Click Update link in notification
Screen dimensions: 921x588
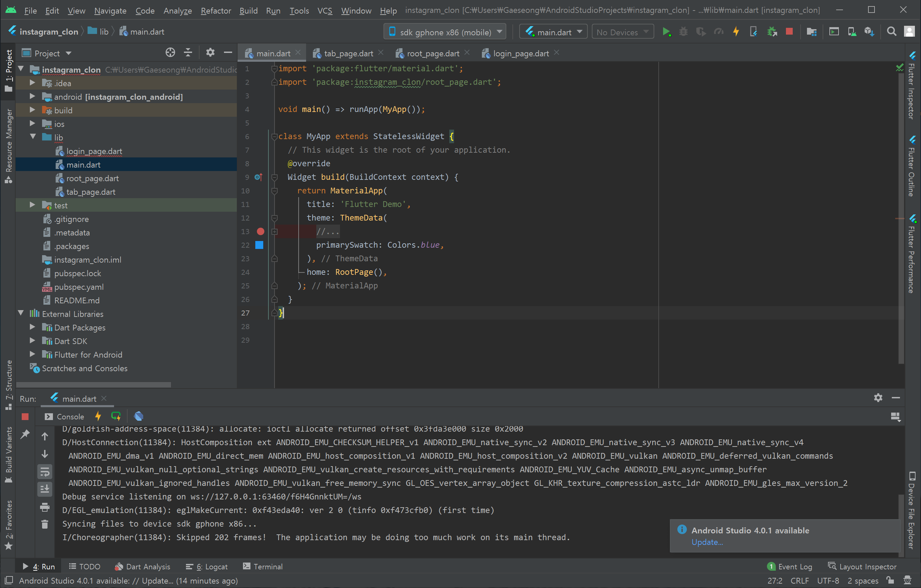click(707, 542)
